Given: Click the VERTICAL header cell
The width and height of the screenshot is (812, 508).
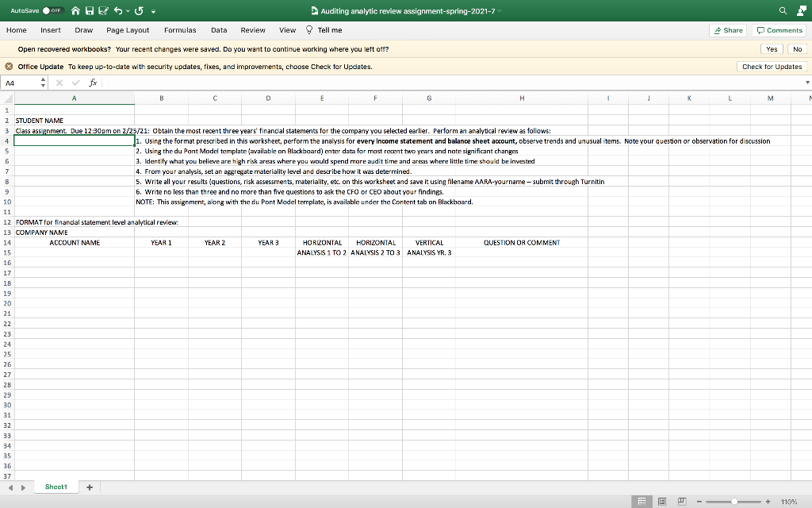Looking at the screenshot, I should coord(429,243).
